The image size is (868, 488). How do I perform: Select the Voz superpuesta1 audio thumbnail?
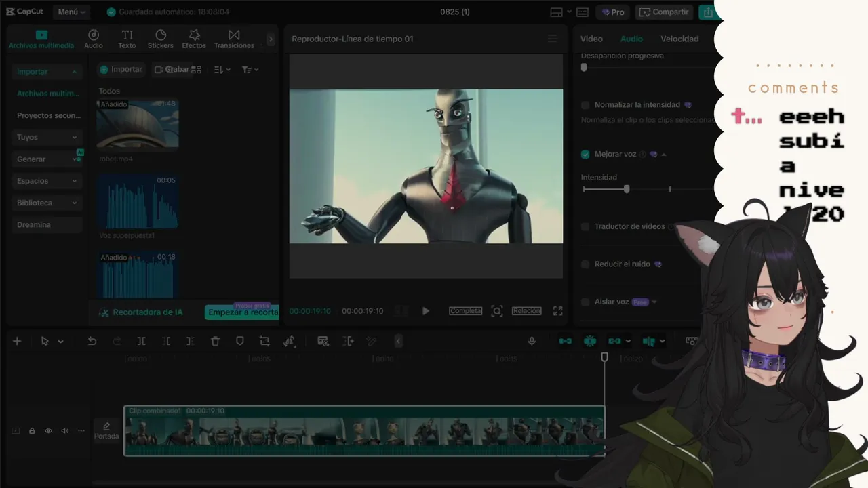pos(138,202)
